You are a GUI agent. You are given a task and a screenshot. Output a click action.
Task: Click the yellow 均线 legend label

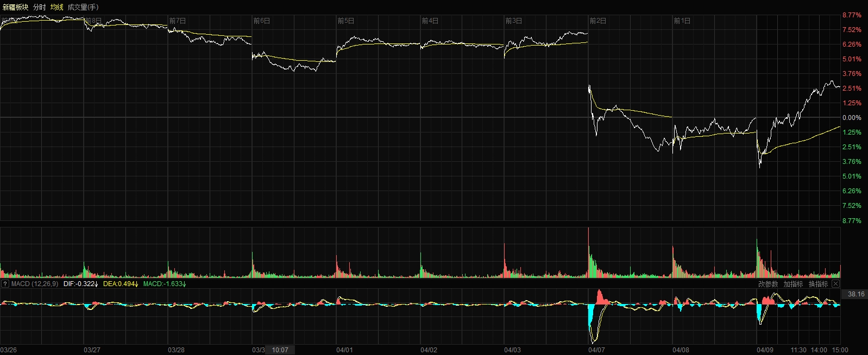pyautogui.click(x=56, y=7)
